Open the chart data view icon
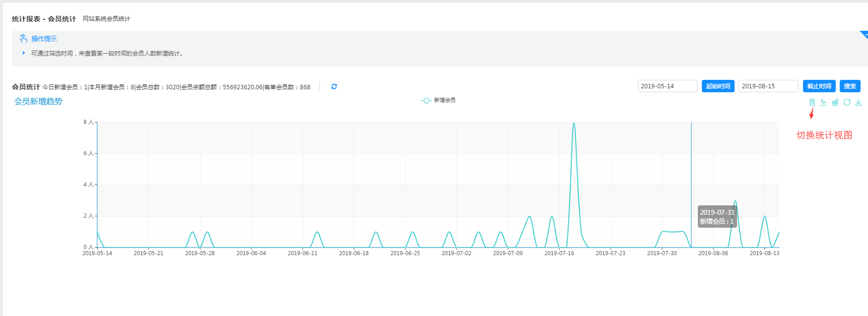The width and height of the screenshot is (868, 316). pyautogui.click(x=812, y=102)
